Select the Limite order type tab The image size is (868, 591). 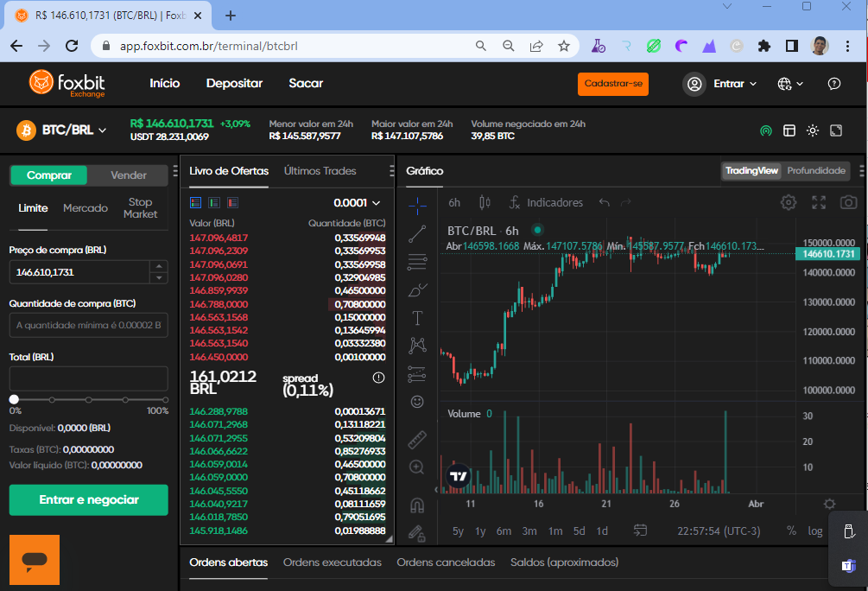pyautogui.click(x=33, y=208)
